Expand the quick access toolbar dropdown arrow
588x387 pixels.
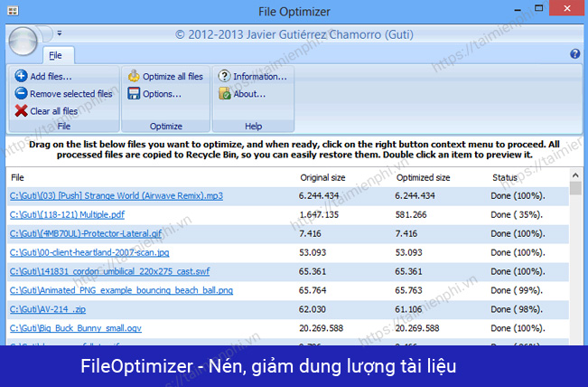pyautogui.click(x=60, y=33)
